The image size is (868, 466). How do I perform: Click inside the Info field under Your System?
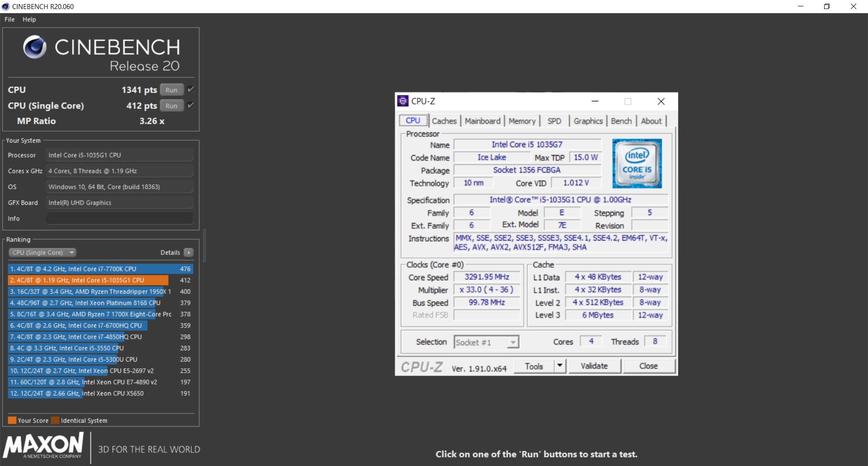pyautogui.click(x=119, y=218)
